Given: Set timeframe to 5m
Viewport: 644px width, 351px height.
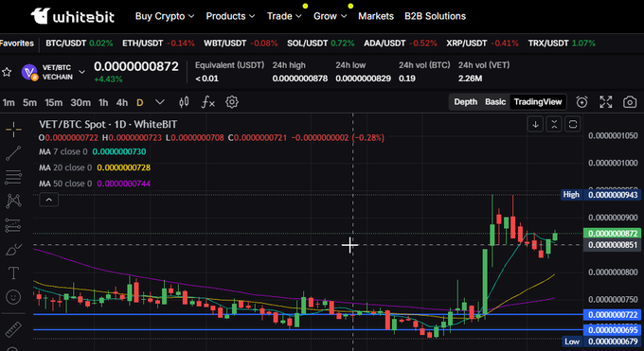Looking at the screenshot, I should pyautogui.click(x=29, y=102).
